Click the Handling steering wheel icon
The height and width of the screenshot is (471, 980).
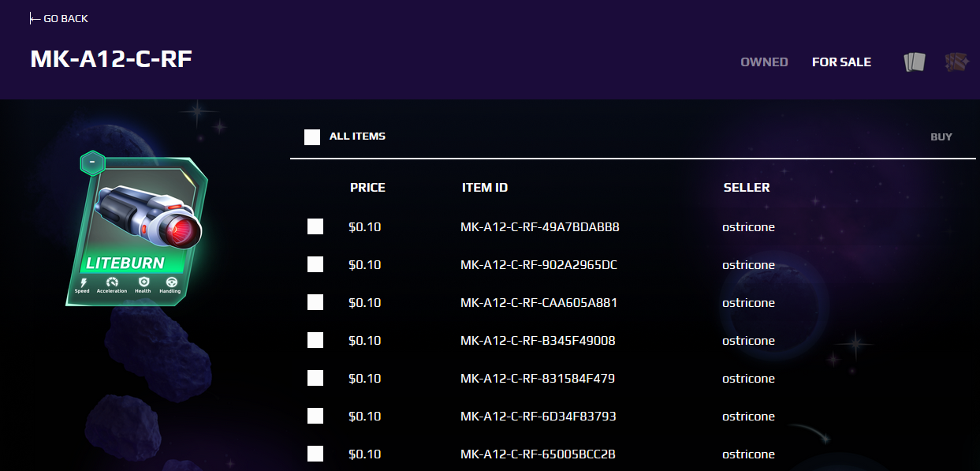170,282
